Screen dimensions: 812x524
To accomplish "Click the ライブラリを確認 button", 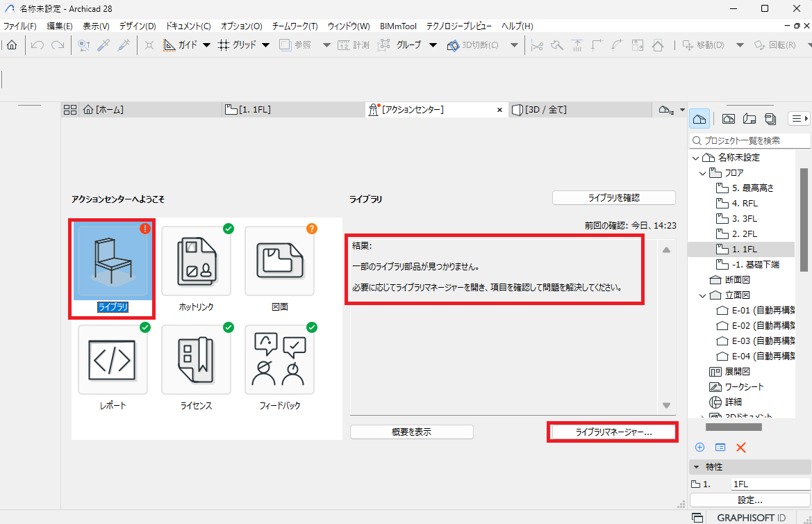I will pos(613,198).
